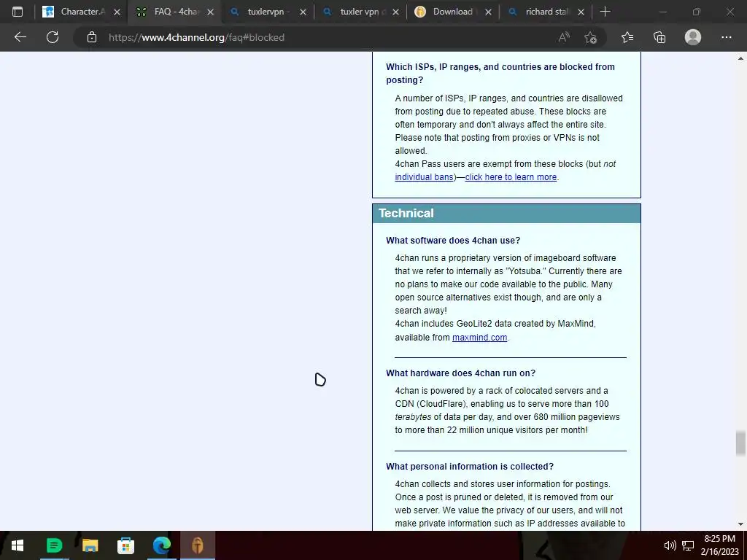Image resolution: width=747 pixels, height=560 pixels.
Task: Switch to the second tuxler vpn tab
Action: (360, 12)
